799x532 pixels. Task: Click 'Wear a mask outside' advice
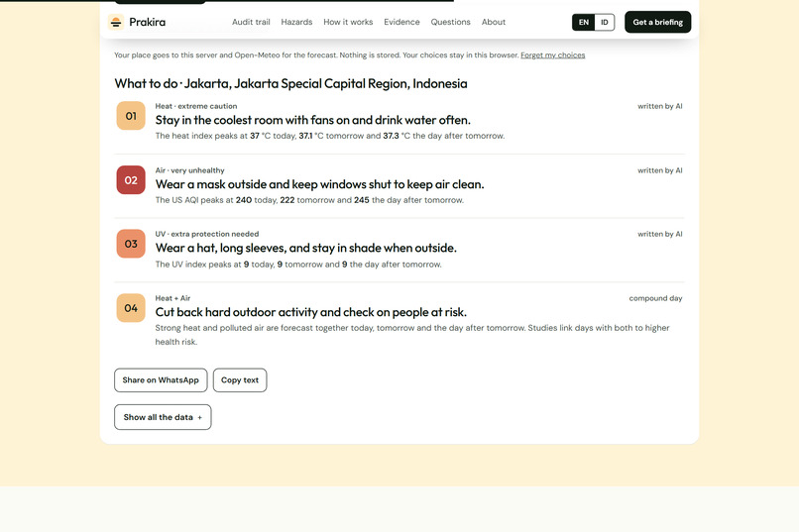pyautogui.click(x=319, y=184)
